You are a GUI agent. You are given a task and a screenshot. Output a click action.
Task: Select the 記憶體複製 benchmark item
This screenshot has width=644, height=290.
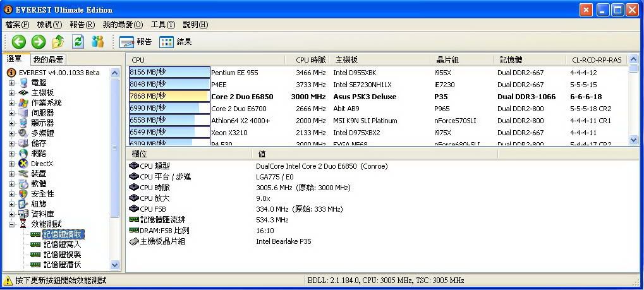(63, 255)
